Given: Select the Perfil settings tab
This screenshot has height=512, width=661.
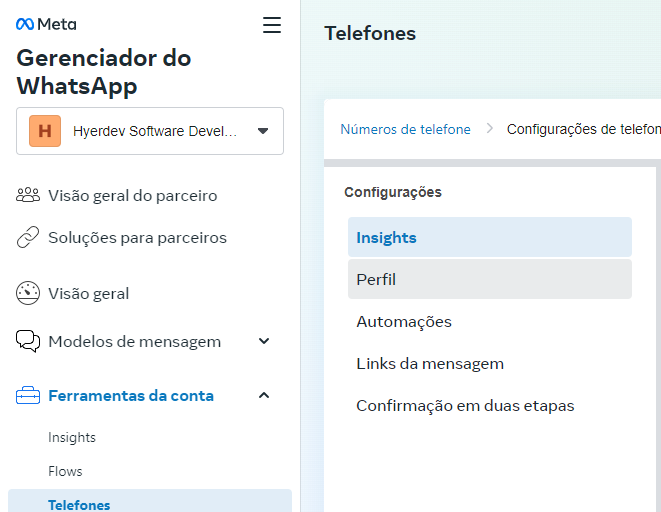Looking at the screenshot, I should 489,279.
